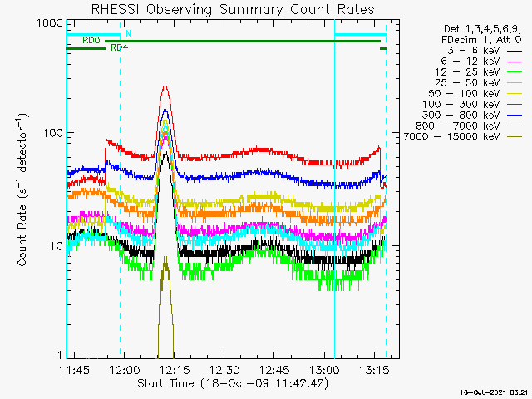Click the 'RD4' green flag label
Viewport: 532px width, 399px height.
[x=120, y=48]
